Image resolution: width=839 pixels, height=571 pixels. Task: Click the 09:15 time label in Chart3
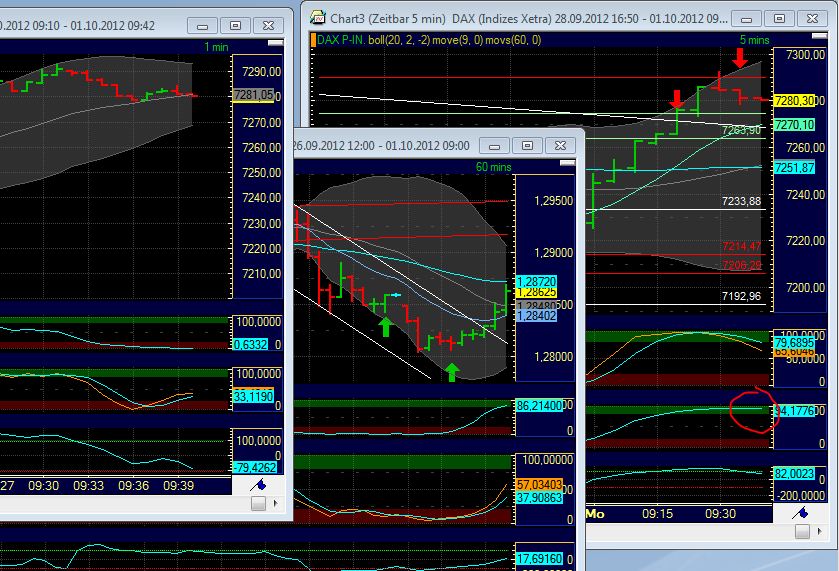coord(658,514)
